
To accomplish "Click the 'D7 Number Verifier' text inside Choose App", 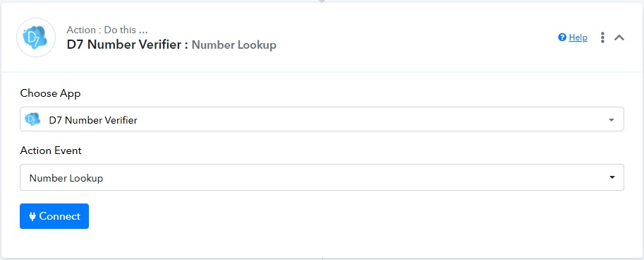I will [93, 120].
